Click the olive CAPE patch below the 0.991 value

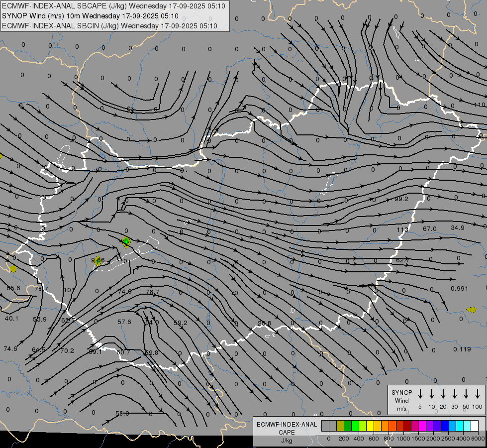point(472,310)
